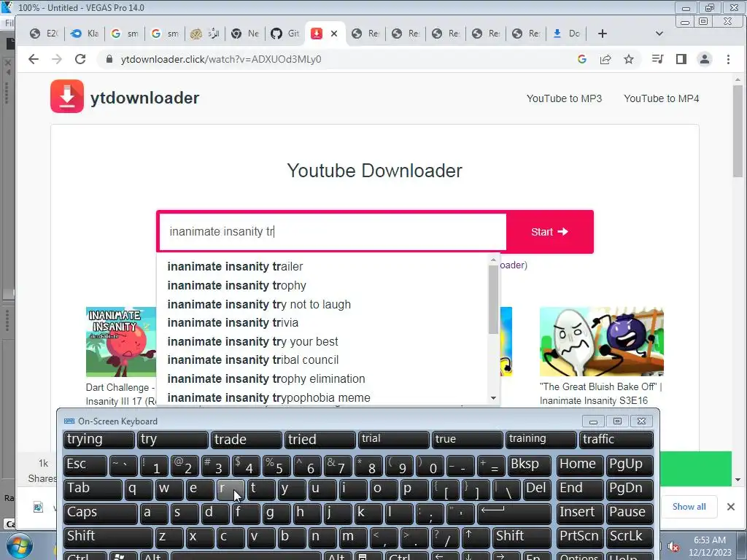Click the Bksp key on On-Screen Keyboard
The height and width of the screenshot is (560, 747).
tap(530, 465)
